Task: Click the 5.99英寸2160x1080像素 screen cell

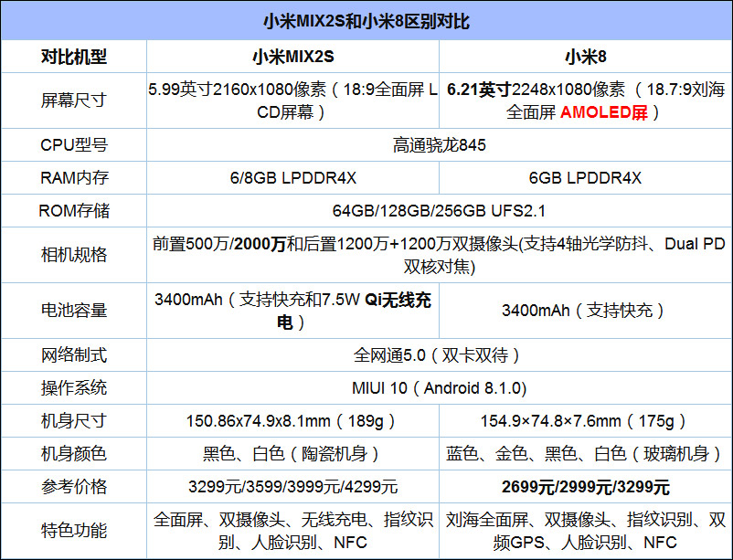Action: click(x=293, y=100)
